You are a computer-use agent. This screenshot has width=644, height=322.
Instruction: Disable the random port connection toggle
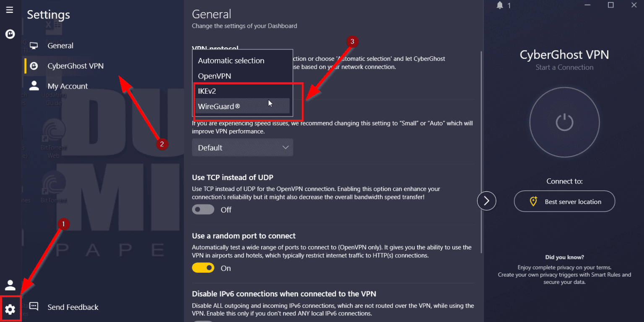pyautogui.click(x=203, y=267)
